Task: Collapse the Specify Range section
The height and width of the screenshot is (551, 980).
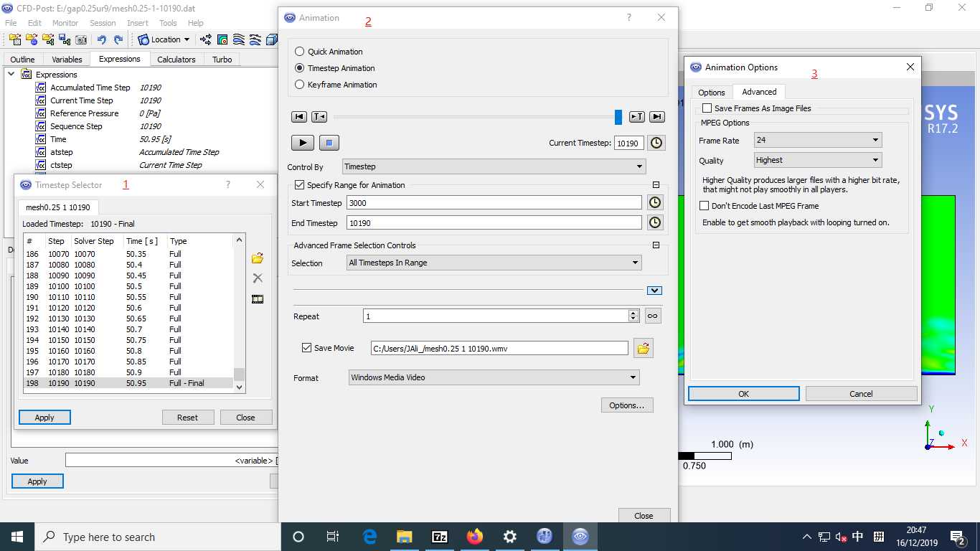Action: [x=656, y=185]
